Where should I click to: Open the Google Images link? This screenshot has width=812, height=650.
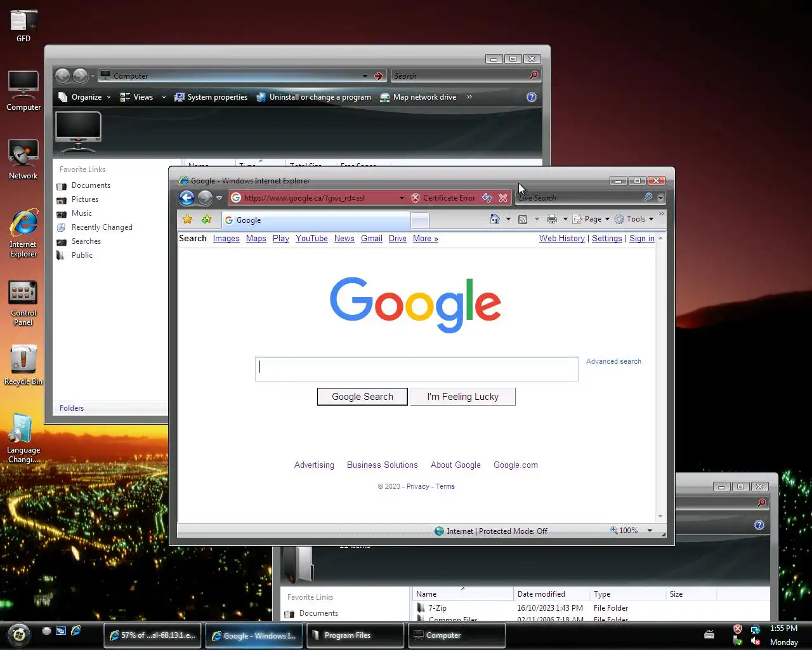[226, 239]
